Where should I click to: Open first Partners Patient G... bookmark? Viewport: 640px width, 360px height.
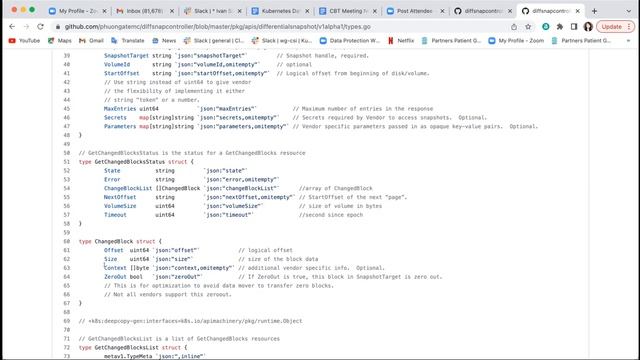(451, 40)
